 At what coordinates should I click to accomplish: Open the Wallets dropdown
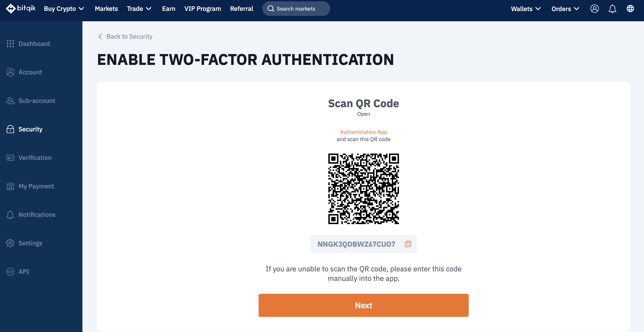[526, 9]
